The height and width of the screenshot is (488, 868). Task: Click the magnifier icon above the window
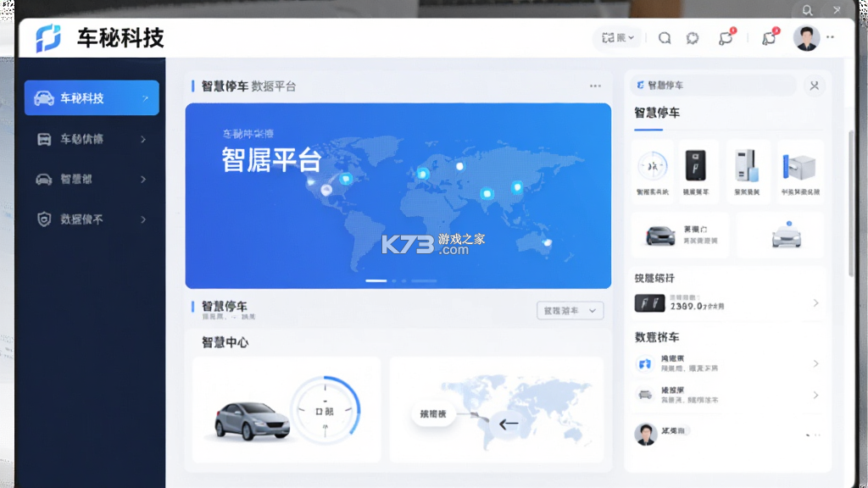(x=808, y=10)
